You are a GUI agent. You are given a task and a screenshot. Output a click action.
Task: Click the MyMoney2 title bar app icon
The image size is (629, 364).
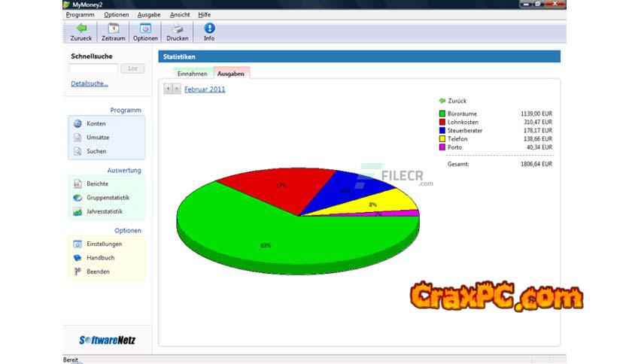(67, 5)
